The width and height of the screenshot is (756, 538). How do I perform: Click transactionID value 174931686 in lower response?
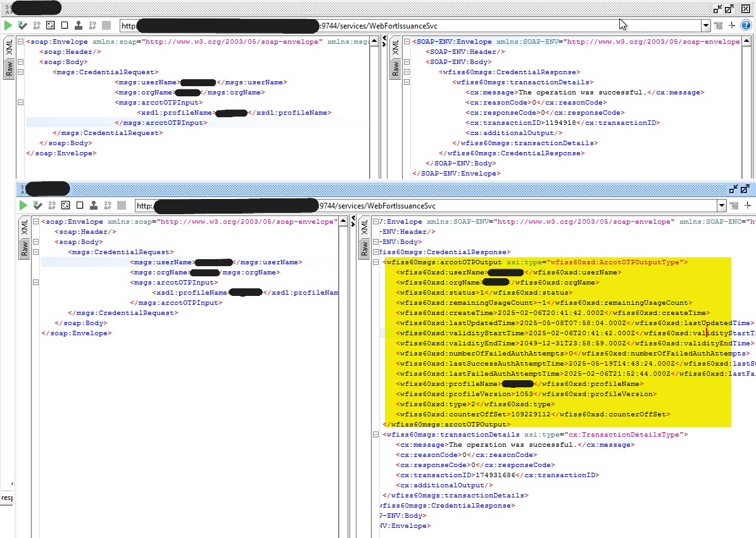coord(496,475)
